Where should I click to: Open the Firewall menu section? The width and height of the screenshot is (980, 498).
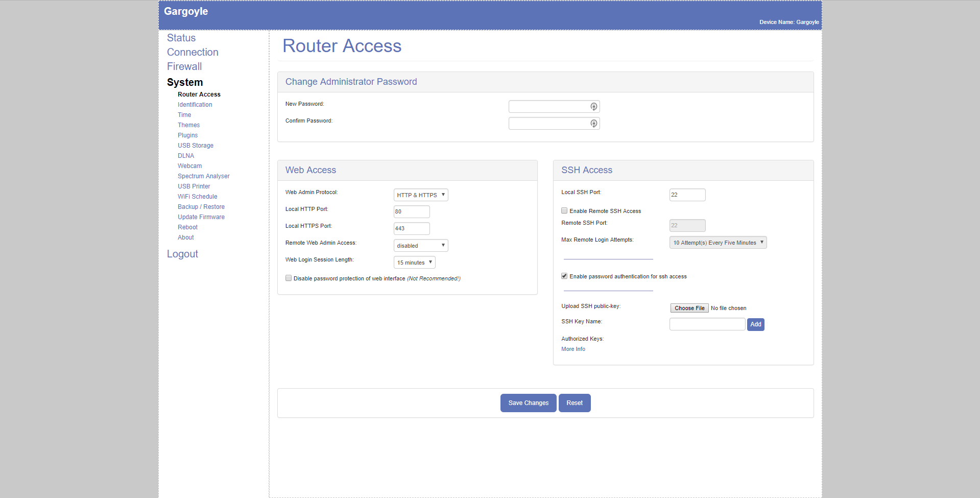pos(184,66)
